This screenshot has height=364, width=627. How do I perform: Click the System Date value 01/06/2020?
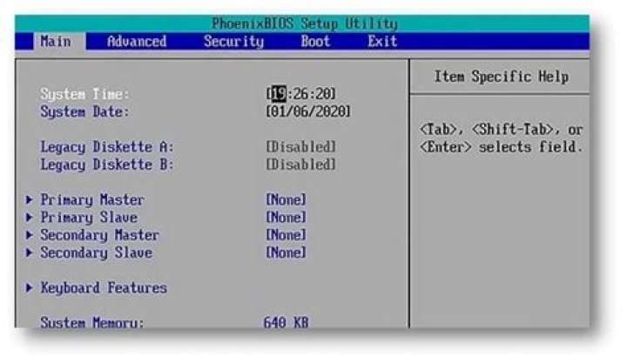click(x=308, y=111)
